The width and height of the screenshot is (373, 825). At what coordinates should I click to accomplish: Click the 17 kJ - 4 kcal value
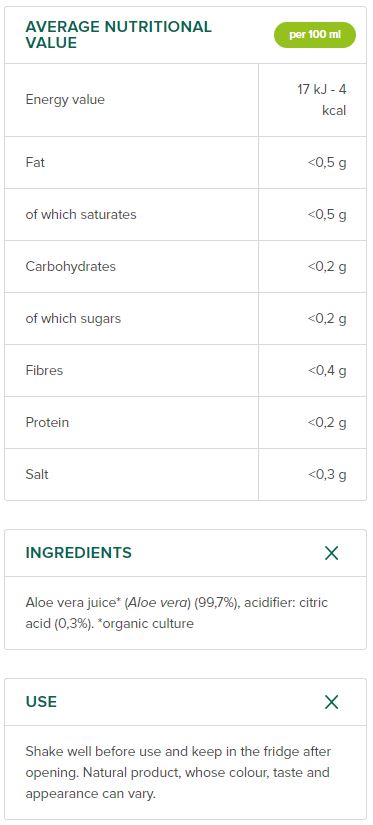321,100
